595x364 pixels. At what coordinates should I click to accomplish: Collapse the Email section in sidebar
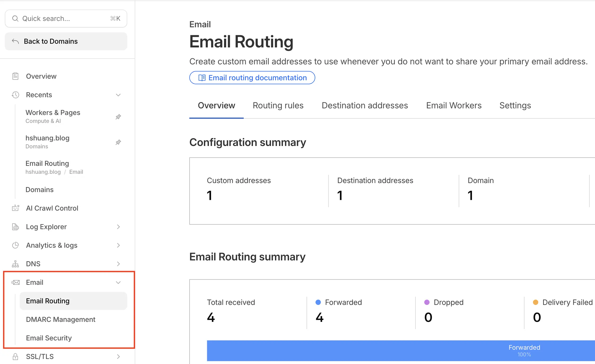[x=118, y=282]
